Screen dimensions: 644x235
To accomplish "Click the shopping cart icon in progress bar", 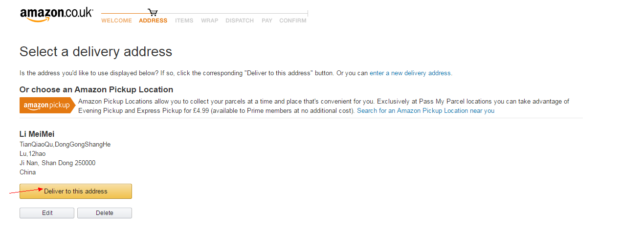I will (x=153, y=12).
